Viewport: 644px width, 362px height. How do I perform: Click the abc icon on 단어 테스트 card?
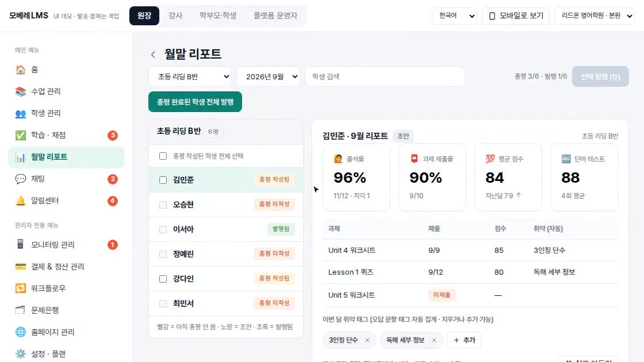[x=566, y=159]
